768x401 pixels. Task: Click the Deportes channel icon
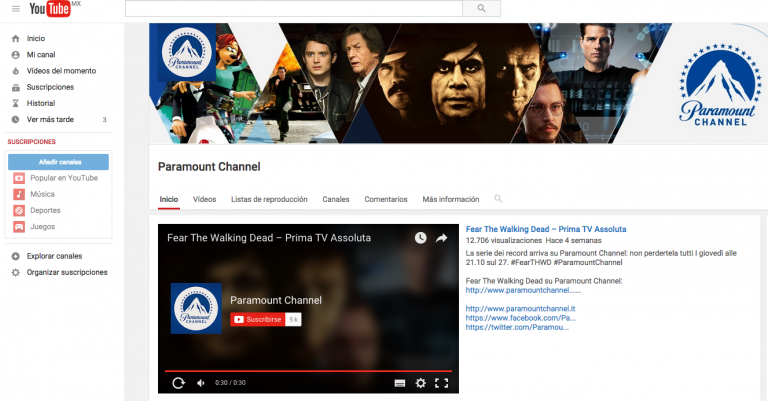[19, 211]
